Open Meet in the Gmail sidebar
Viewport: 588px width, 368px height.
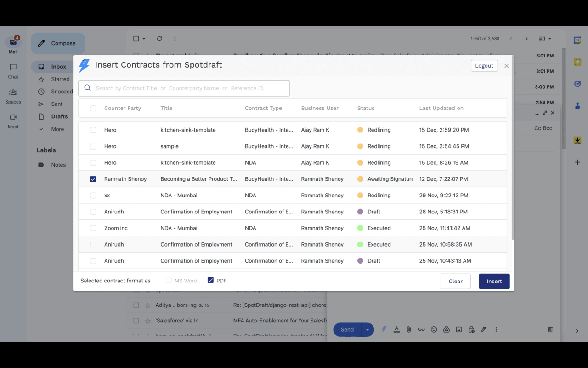tap(13, 121)
